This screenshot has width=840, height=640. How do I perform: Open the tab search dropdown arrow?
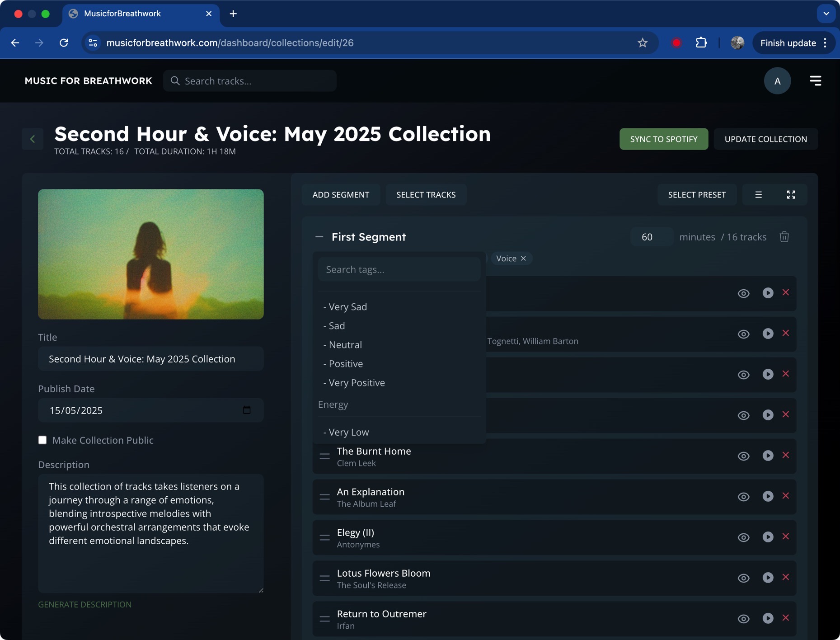[826, 14]
